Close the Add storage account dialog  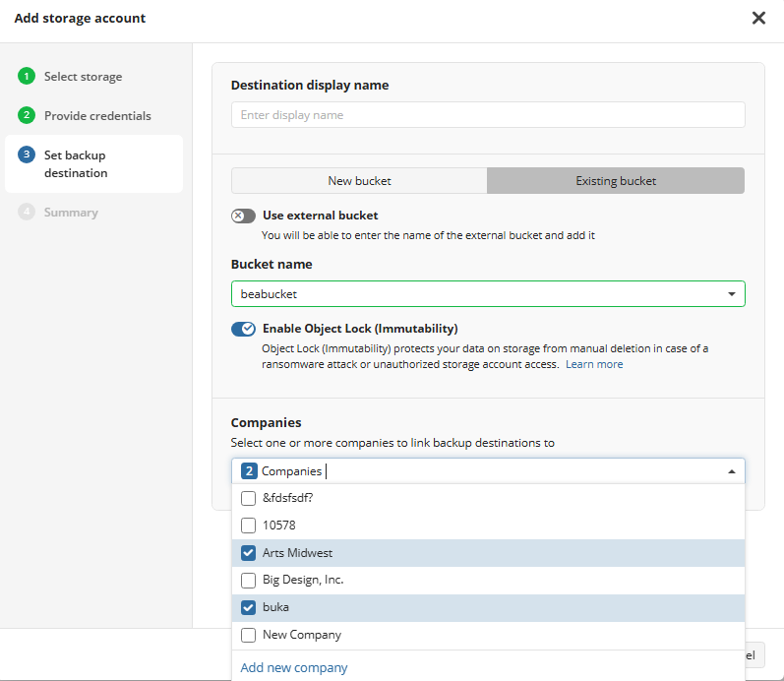point(758,18)
